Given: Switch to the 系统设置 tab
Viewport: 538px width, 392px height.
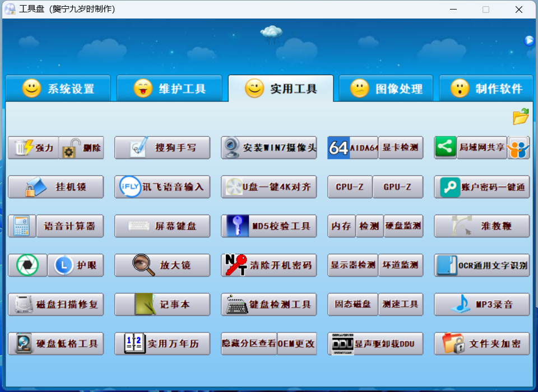Looking at the screenshot, I should tap(58, 88).
